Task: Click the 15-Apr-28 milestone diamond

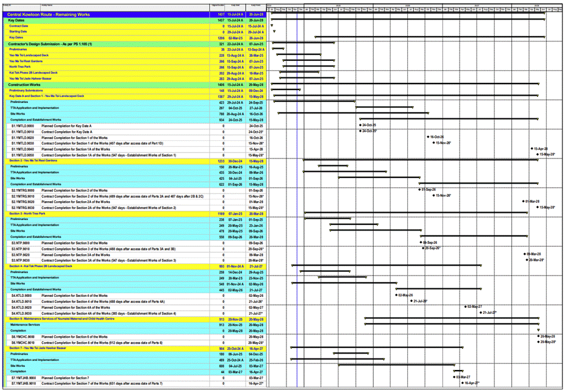Action: coord(531,149)
